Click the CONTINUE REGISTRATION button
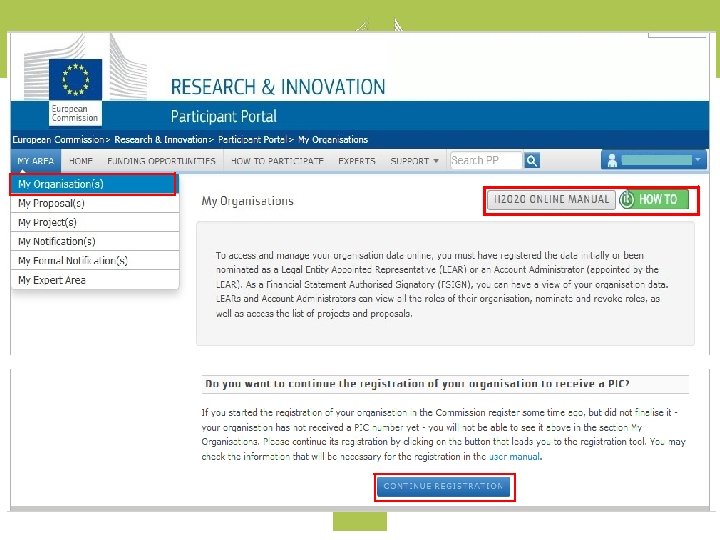The width and height of the screenshot is (720, 540). click(444, 487)
